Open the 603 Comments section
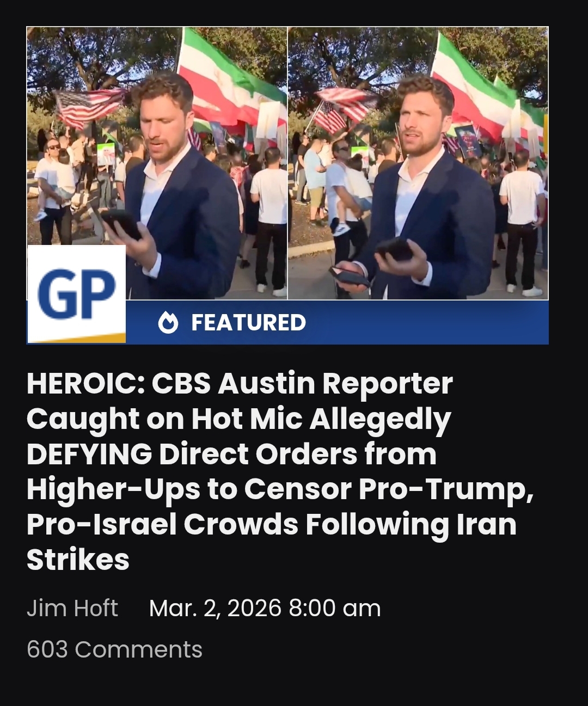 click(114, 649)
